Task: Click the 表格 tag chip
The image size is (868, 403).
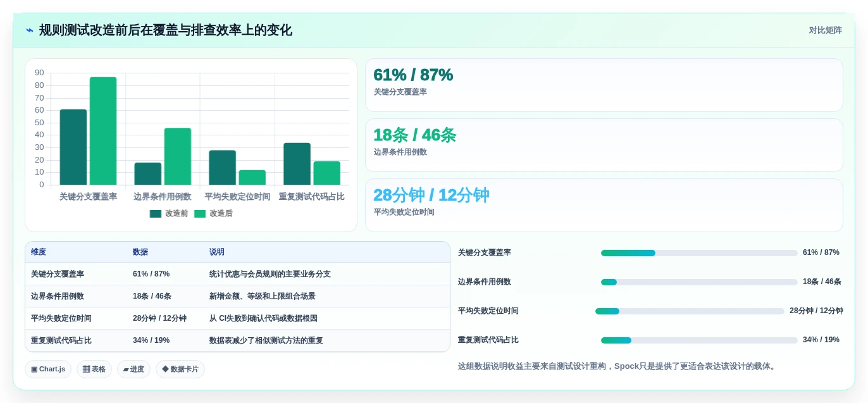Action: point(94,369)
